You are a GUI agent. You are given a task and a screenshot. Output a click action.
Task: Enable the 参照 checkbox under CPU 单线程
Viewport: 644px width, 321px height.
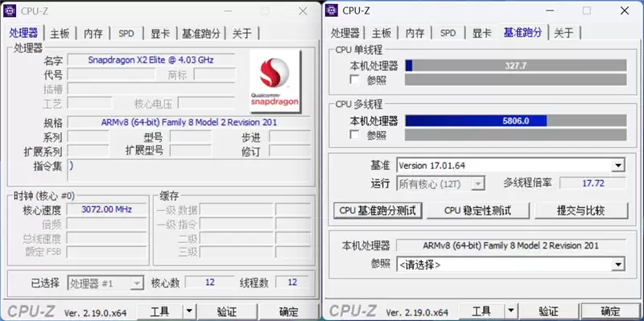[354, 79]
